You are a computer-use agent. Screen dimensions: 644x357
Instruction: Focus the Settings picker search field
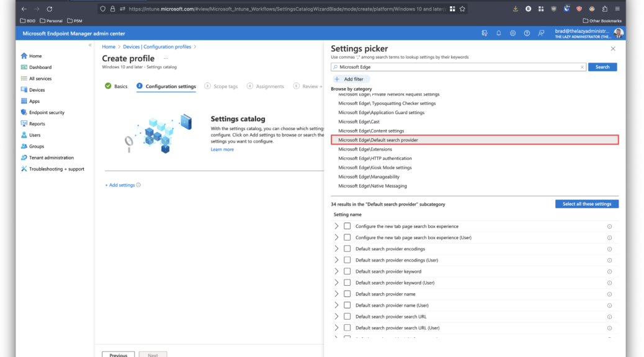(x=458, y=67)
